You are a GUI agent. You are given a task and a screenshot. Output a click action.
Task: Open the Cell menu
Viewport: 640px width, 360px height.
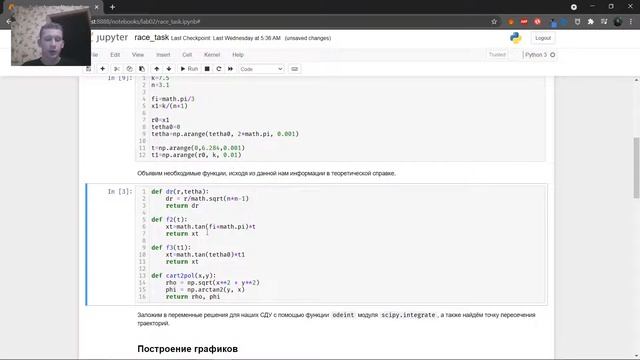click(x=187, y=55)
